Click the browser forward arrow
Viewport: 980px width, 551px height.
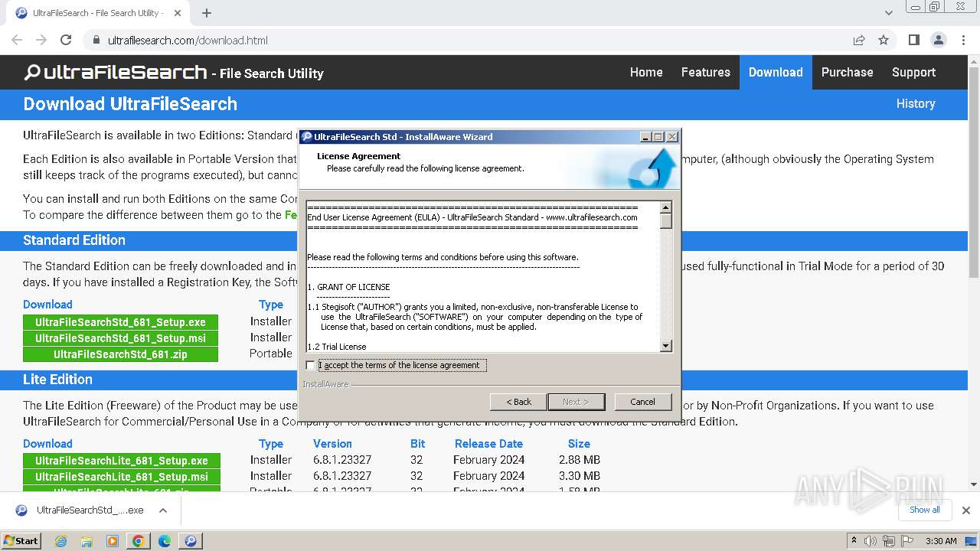click(x=41, y=40)
